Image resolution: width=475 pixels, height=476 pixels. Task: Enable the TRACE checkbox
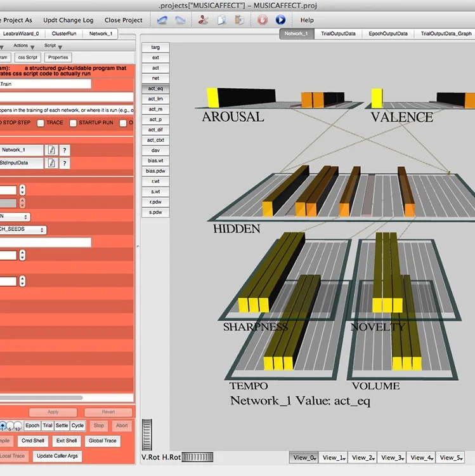coord(41,123)
